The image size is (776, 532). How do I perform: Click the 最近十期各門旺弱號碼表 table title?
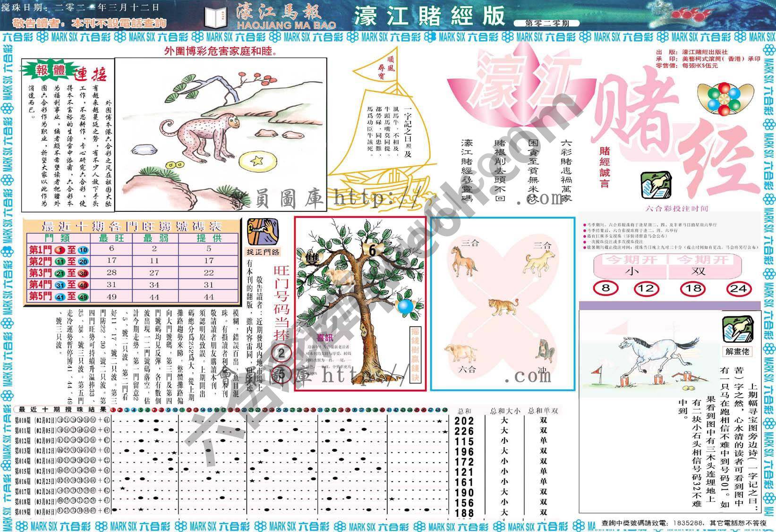pyautogui.click(x=131, y=226)
